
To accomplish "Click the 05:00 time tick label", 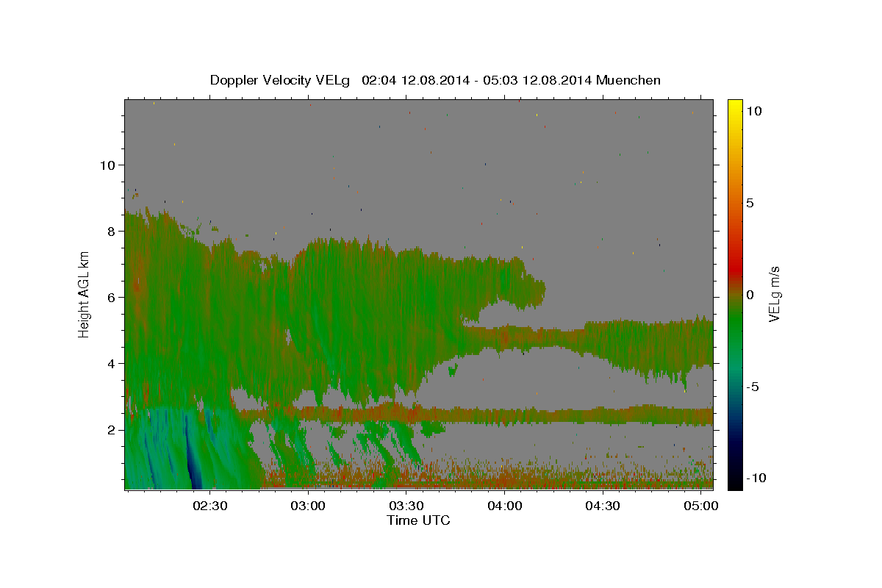I will point(702,506).
